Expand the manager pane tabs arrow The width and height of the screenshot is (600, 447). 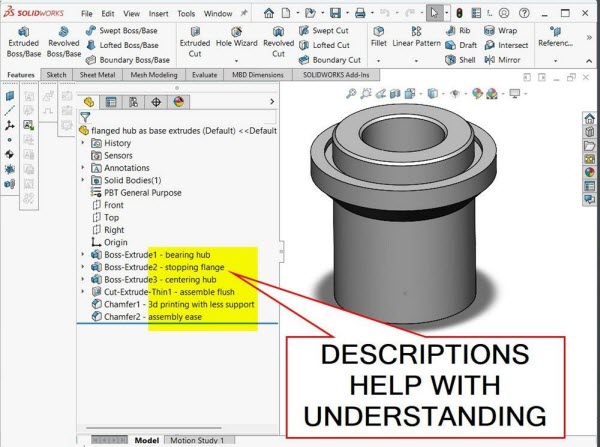272,101
